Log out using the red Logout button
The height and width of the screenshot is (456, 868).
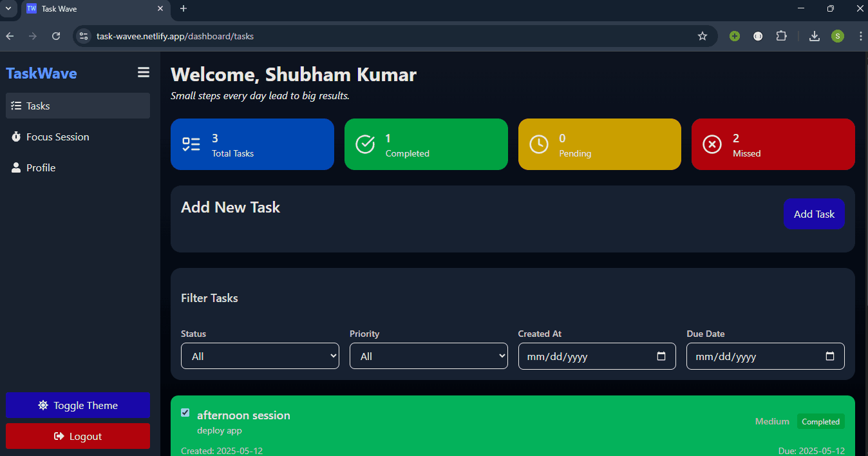pyautogui.click(x=78, y=436)
